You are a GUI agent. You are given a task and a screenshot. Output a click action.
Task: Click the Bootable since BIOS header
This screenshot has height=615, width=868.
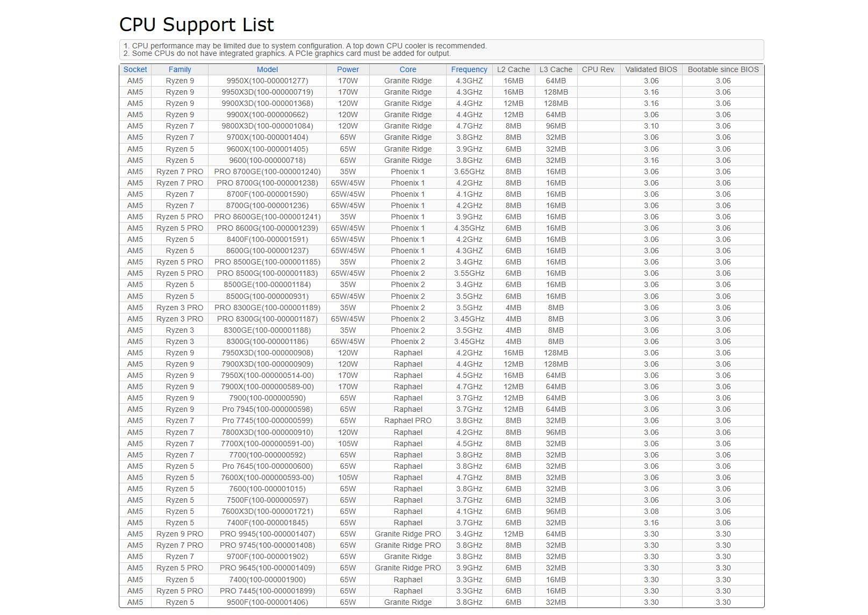pyautogui.click(x=723, y=69)
